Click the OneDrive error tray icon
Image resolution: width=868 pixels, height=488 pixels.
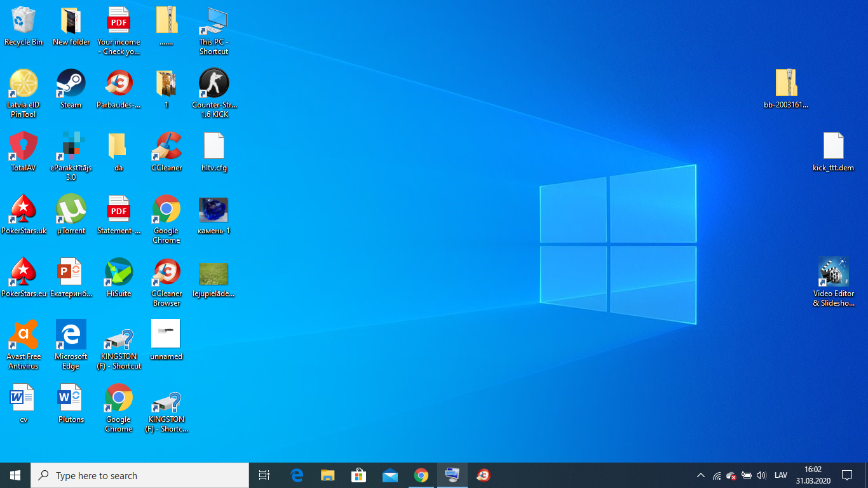tap(731, 475)
